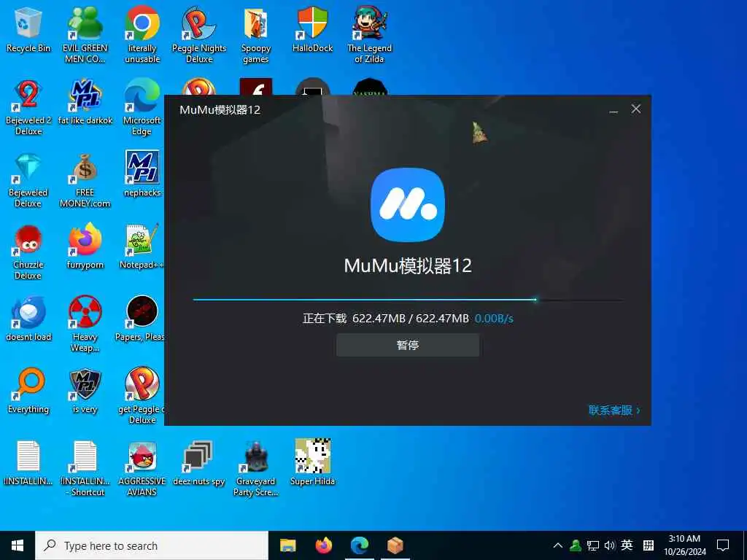
Task: Open the Recycle Bin desktop icon
Action: point(28,29)
